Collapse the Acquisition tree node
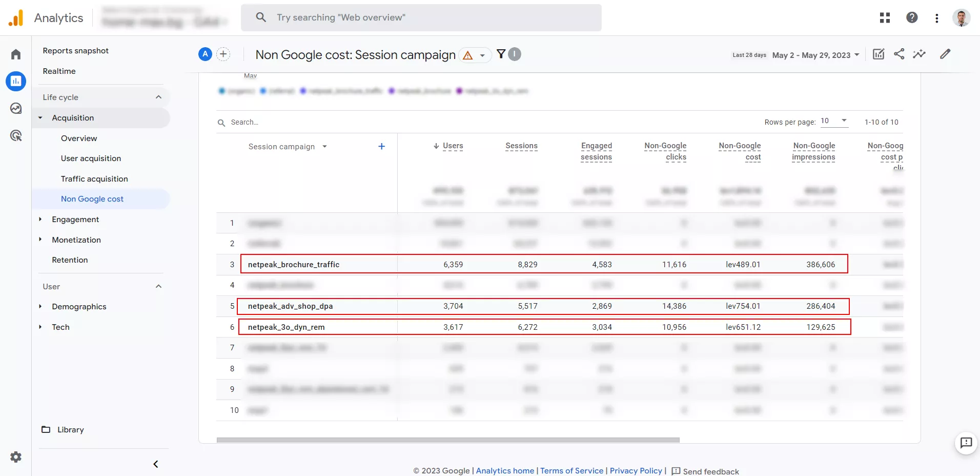Viewport: 980px width, 476px height. coord(40,118)
